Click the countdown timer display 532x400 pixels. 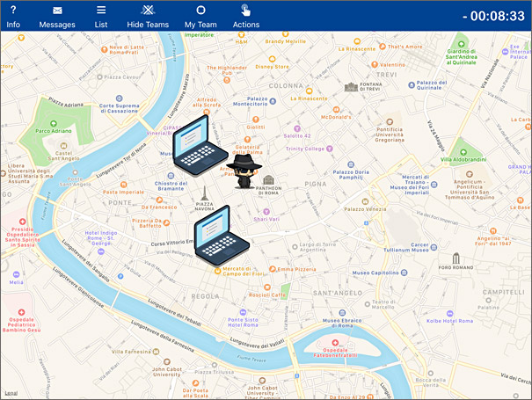[x=493, y=16]
